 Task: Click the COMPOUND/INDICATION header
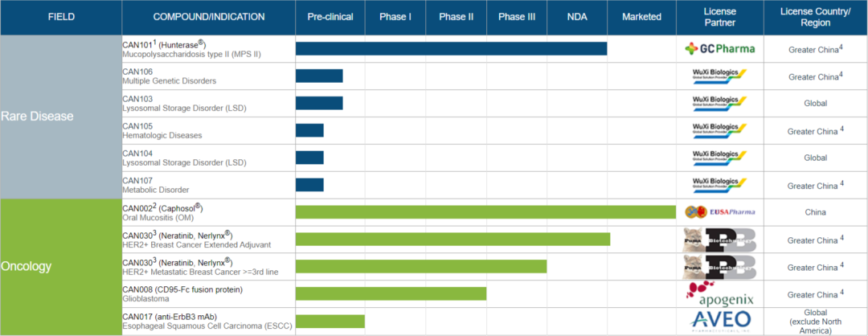(209, 17)
